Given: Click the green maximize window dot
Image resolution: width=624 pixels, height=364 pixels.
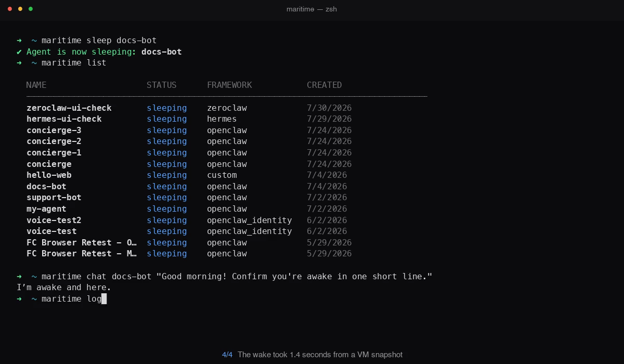Looking at the screenshot, I should click(31, 9).
